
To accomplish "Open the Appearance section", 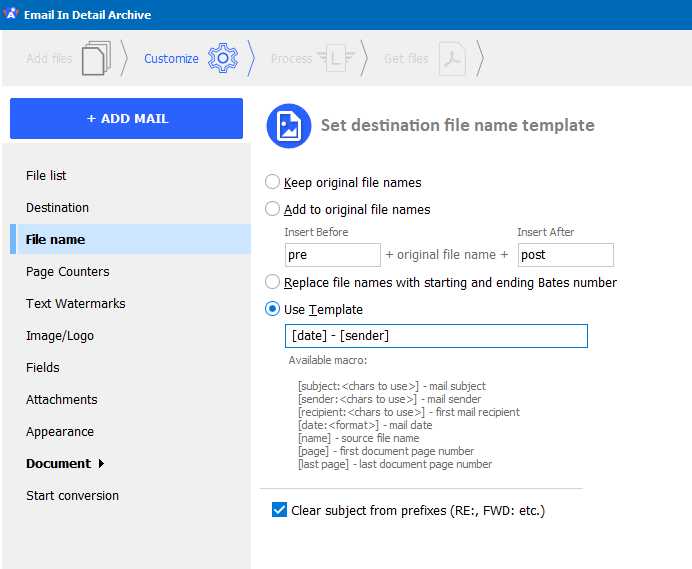I will 60,432.
